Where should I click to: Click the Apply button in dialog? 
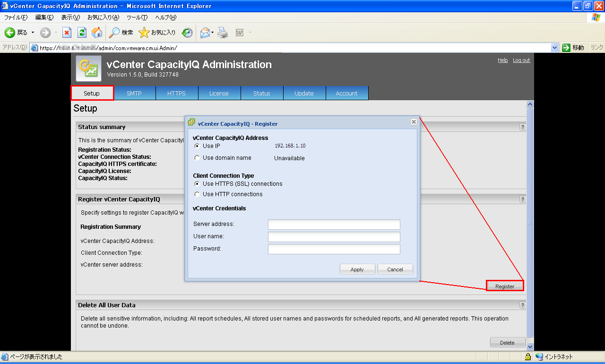[x=357, y=269]
